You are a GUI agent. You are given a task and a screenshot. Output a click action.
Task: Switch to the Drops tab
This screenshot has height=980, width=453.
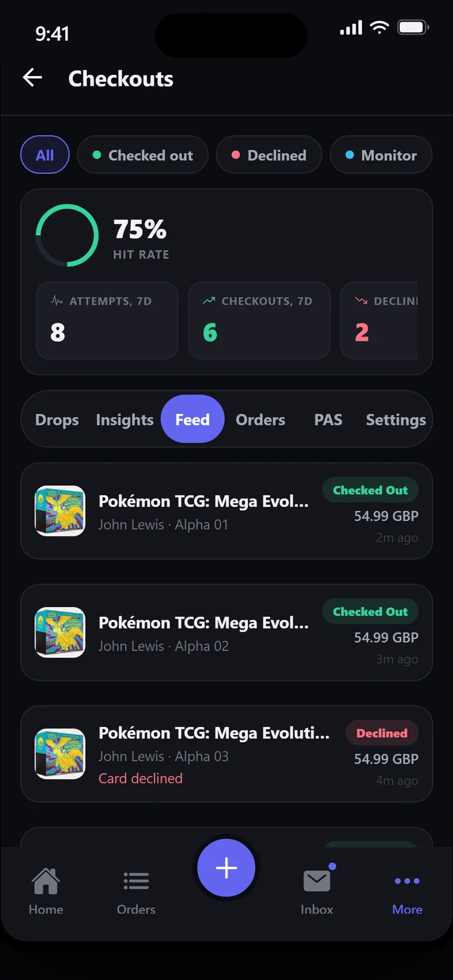[x=57, y=419]
